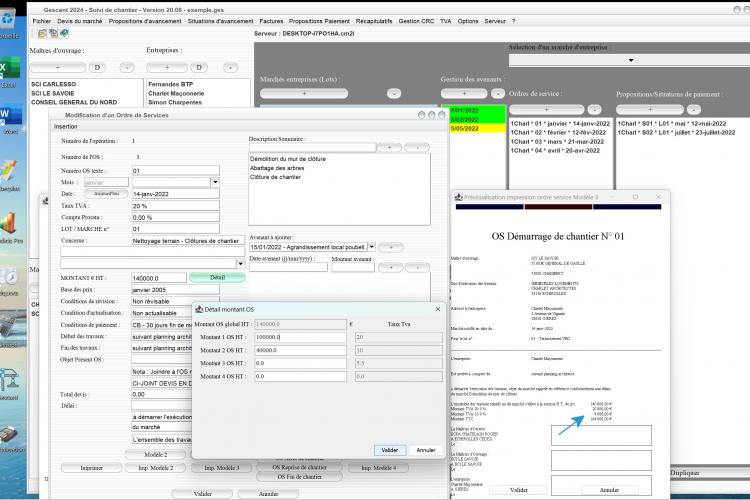
Task: Open the Situations d'avancement menu
Action: 220,21
